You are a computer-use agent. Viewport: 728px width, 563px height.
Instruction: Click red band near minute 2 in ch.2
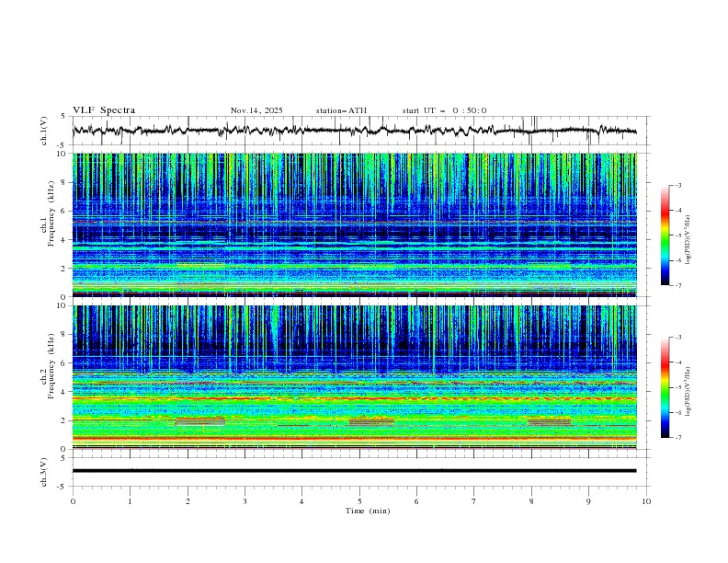coord(199,421)
